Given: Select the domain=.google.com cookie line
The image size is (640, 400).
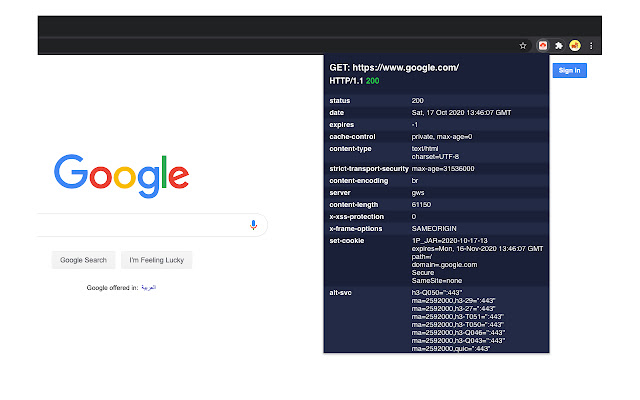Looking at the screenshot, I should click(x=444, y=264).
